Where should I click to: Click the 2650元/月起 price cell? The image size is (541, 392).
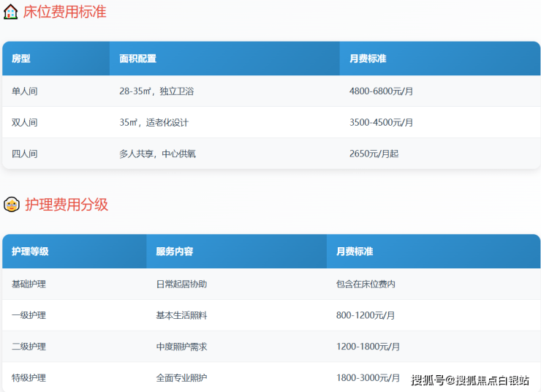(x=374, y=154)
